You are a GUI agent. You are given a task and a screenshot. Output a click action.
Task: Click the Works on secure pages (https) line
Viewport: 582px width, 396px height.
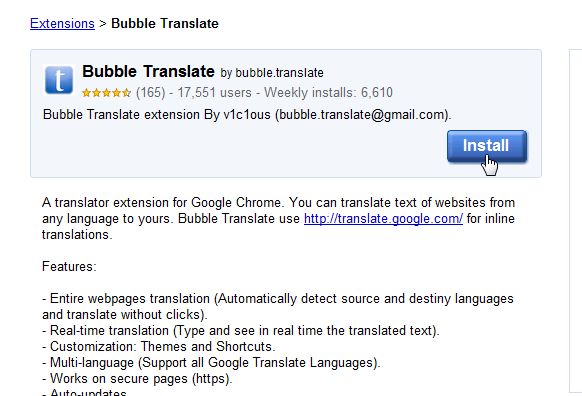click(x=137, y=379)
